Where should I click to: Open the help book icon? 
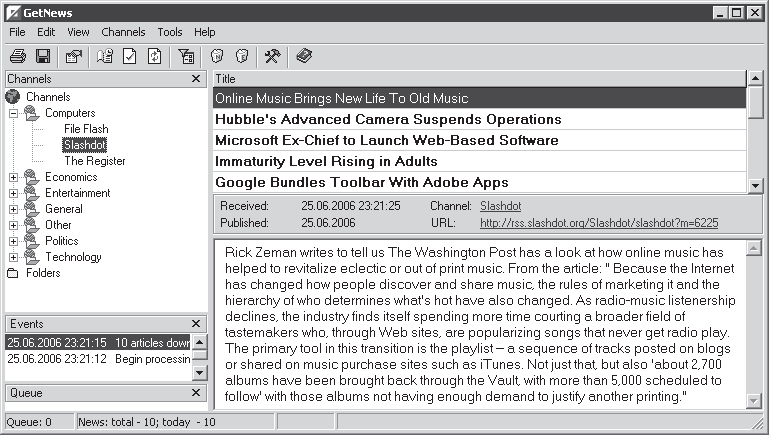coord(304,56)
